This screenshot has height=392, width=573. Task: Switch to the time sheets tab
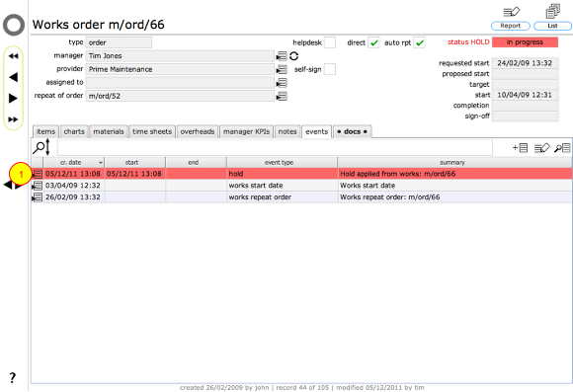152,131
